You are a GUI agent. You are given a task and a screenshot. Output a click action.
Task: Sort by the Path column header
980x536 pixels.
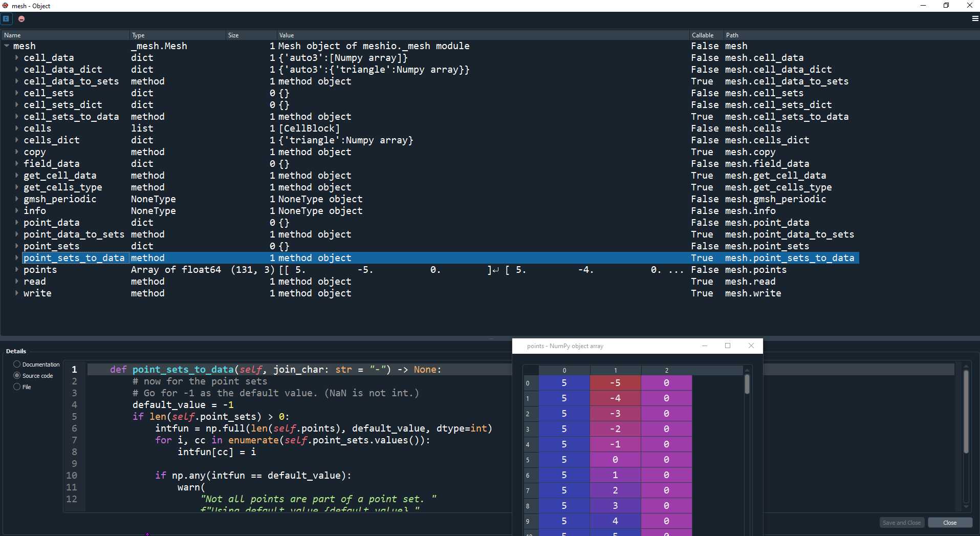tap(851, 35)
